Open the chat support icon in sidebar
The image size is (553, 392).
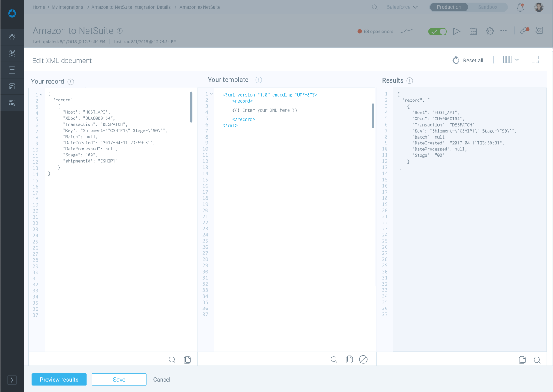pyautogui.click(x=12, y=103)
